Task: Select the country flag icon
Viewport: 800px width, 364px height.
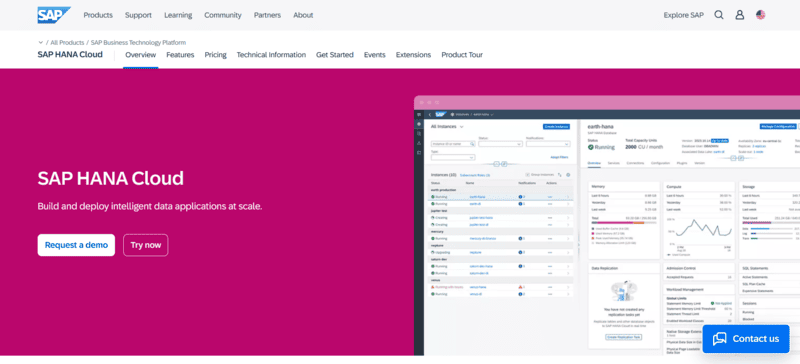Action: pyautogui.click(x=760, y=15)
